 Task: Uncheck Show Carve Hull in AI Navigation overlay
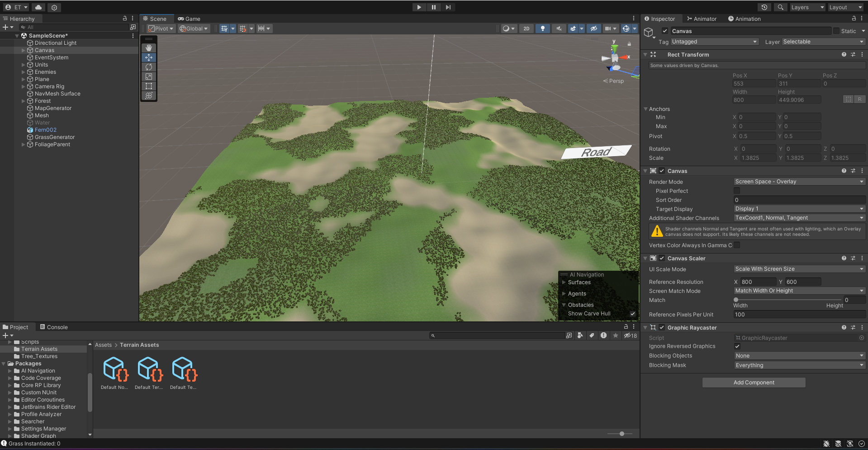click(x=633, y=313)
